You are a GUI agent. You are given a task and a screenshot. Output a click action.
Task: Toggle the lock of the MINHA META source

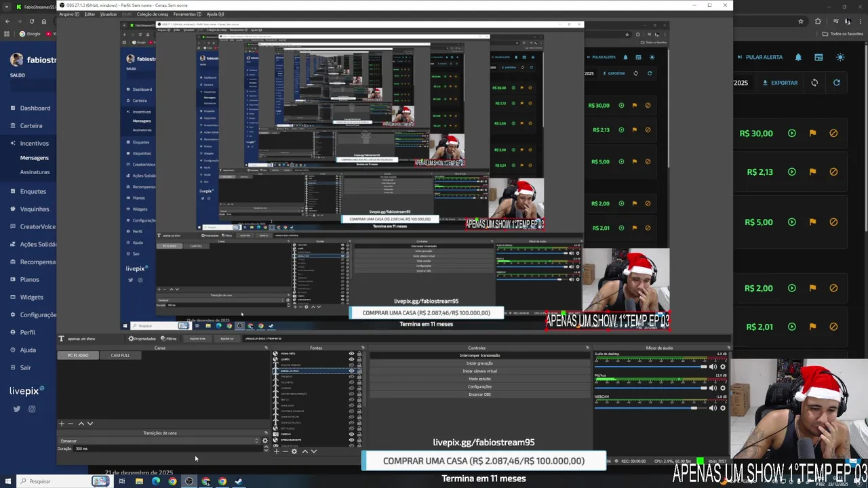coord(359,354)
